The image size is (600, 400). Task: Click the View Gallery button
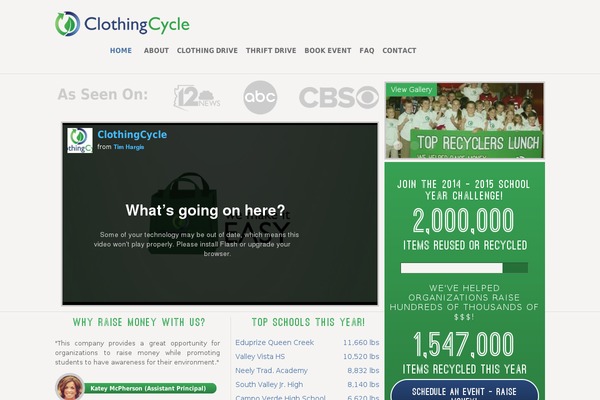point(411,90)
